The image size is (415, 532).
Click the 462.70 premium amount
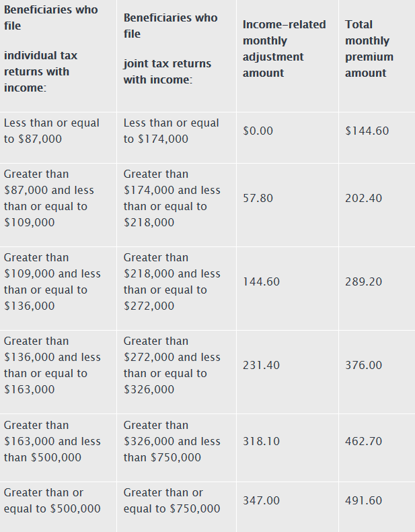coord(363,441)
